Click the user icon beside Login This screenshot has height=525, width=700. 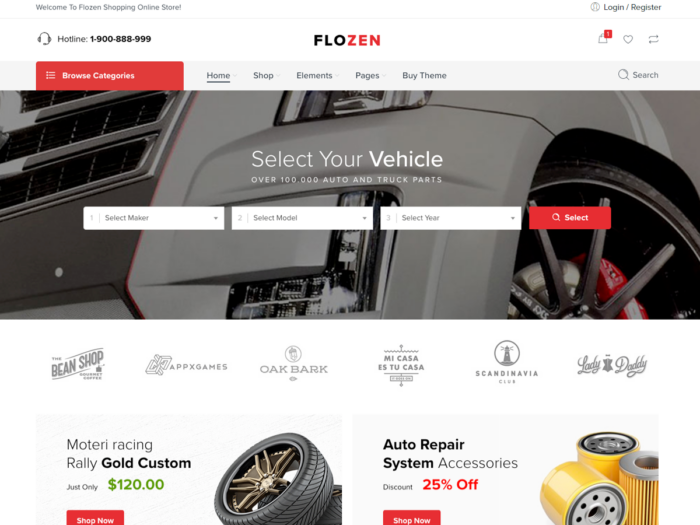tap(595, 7)
